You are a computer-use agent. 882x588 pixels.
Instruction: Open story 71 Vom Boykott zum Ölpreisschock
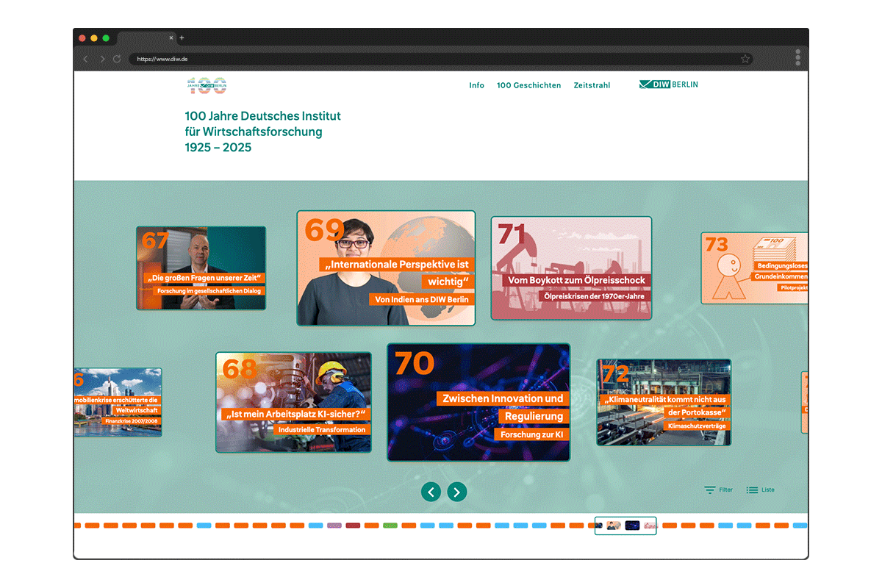coord(571,268)
